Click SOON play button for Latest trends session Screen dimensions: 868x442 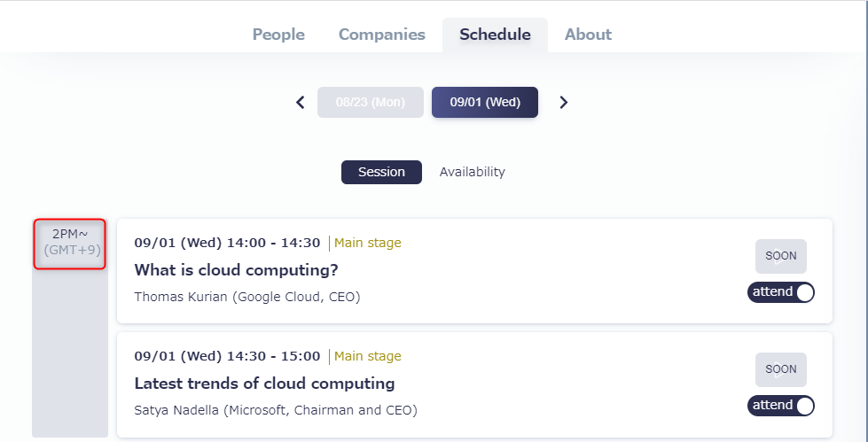[x=780, y=369]
